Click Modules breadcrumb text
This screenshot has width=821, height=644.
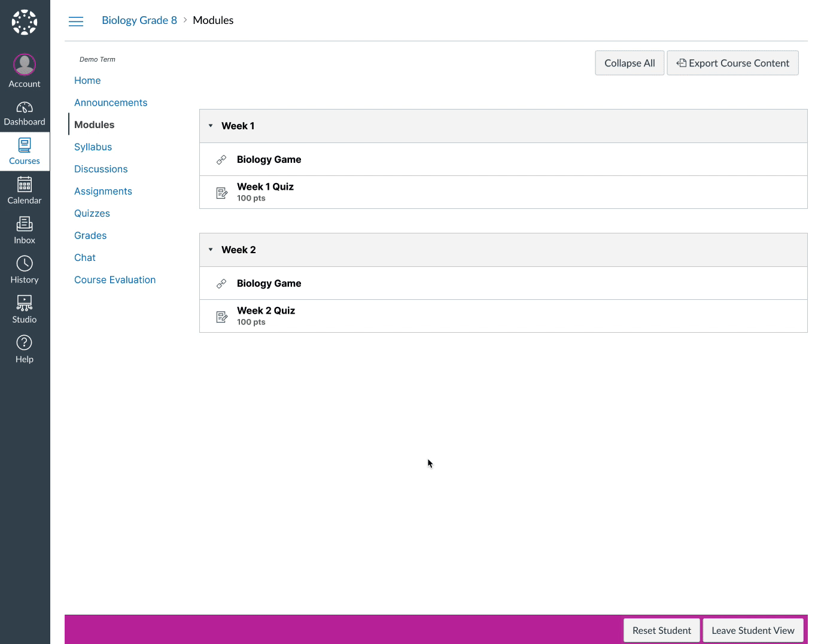point(213,20)
